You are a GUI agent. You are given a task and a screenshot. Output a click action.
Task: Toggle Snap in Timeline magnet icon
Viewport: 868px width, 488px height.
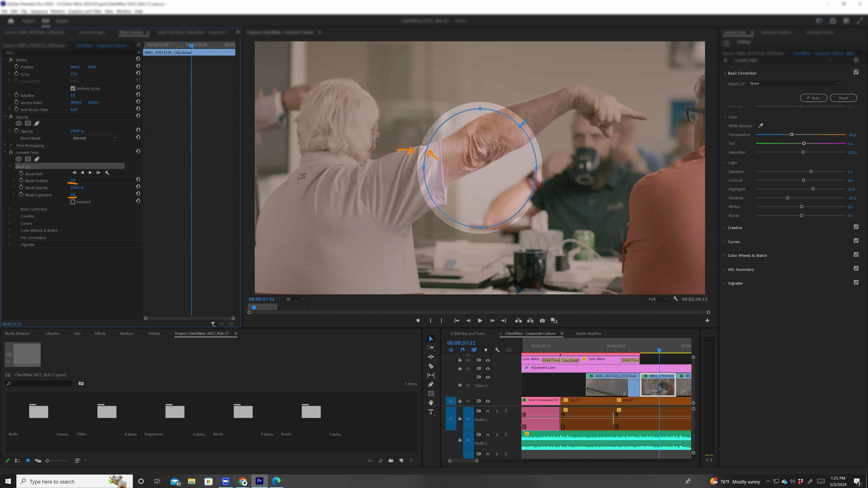(x=462, y=350)
